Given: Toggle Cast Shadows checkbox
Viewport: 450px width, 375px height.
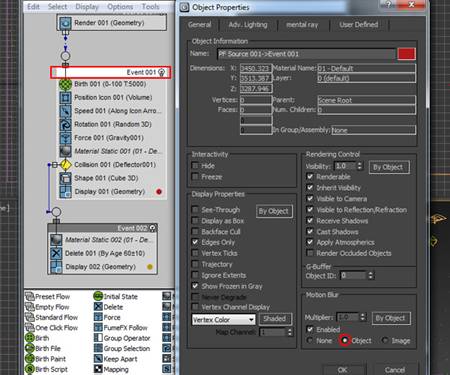Looking at the screenshot, I should [x=310, y=231].
